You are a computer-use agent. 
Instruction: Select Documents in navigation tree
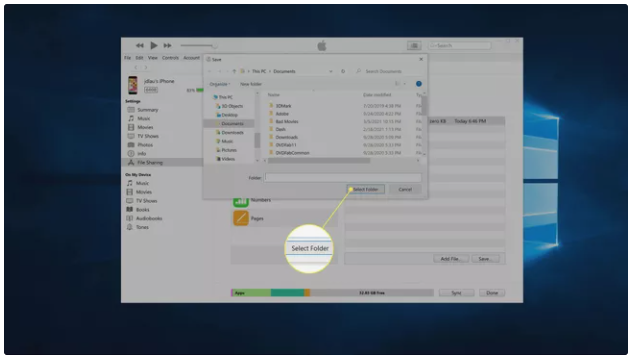pyautogui.click(x=230, y=124)
